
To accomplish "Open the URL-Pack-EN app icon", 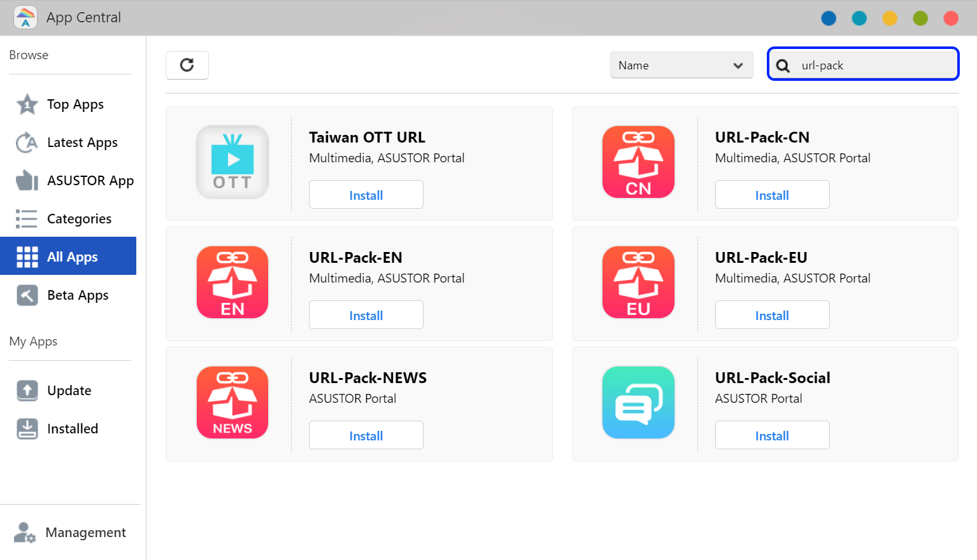I will (x=232, y=283).
